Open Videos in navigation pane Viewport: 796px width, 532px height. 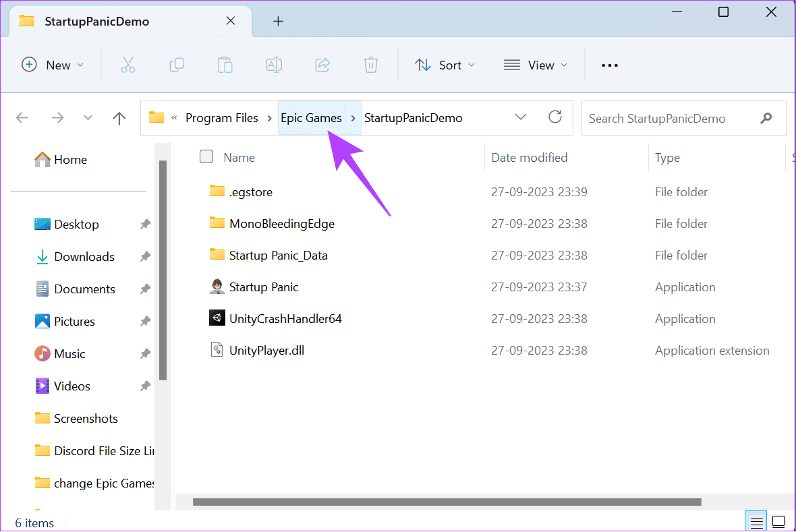click(63, 386)
